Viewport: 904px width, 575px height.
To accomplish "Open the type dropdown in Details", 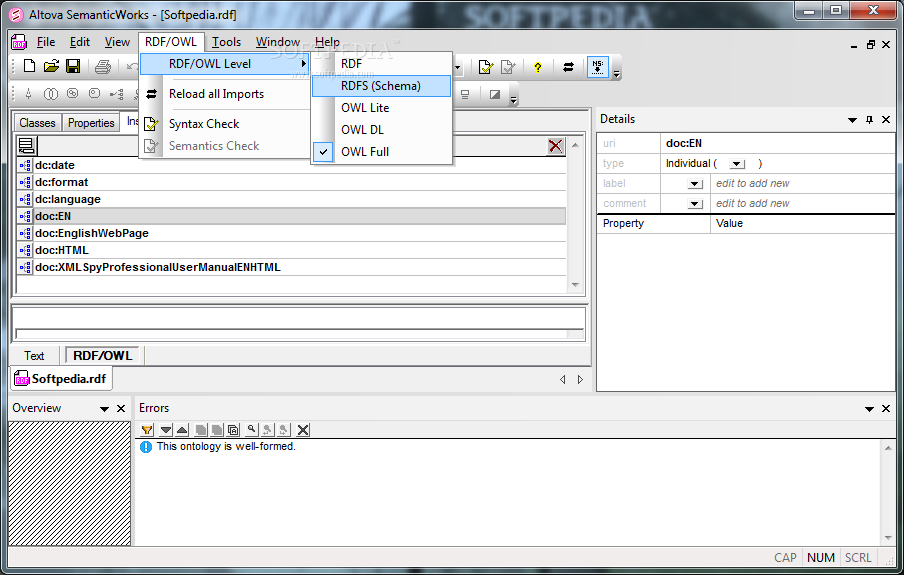I will 737,164.
